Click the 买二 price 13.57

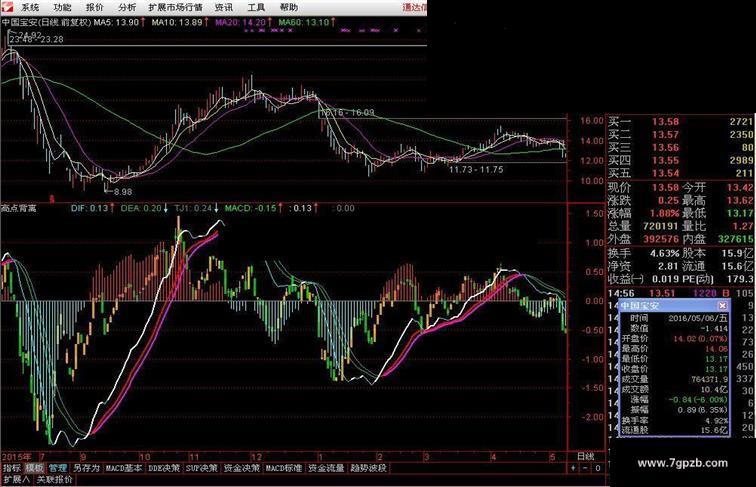665,135
